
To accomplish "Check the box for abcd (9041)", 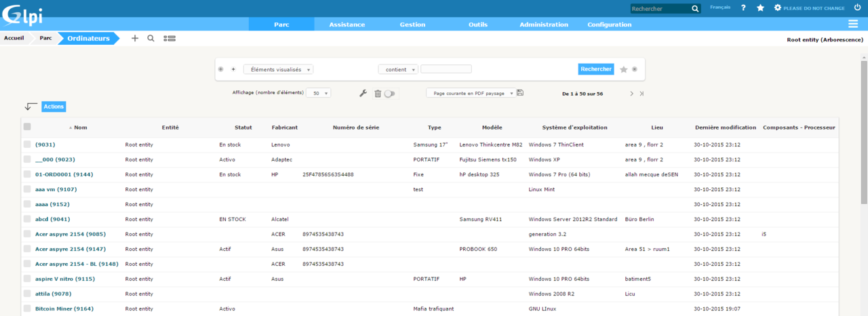I will click(27, 219).
